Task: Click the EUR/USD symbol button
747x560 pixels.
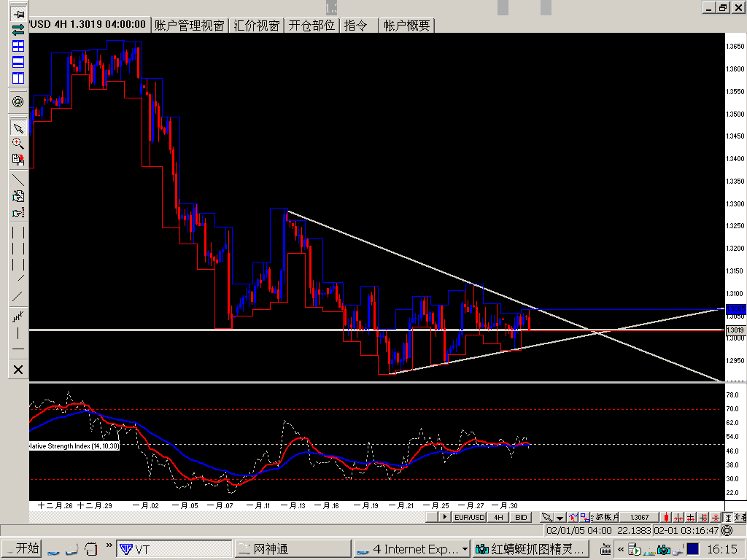Action: 469,517
